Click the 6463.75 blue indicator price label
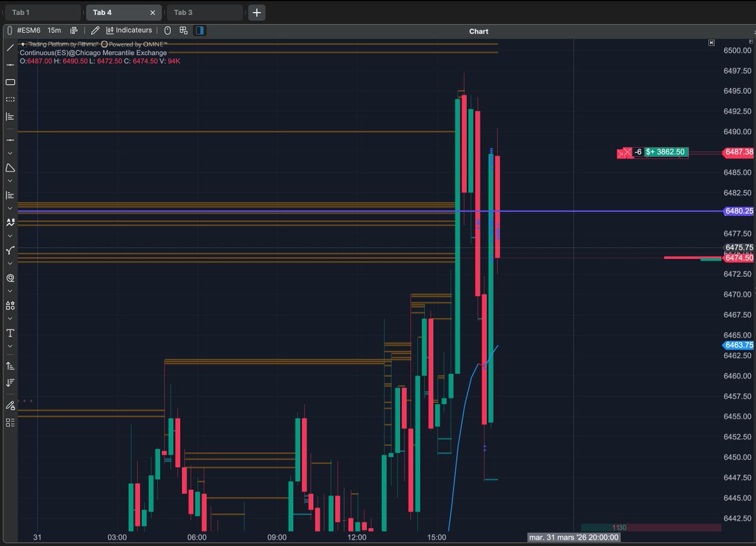 tap(739, 345)
